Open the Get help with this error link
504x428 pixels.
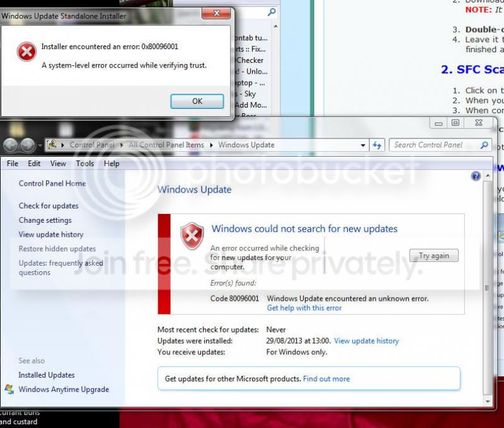(x=304, y=308)
